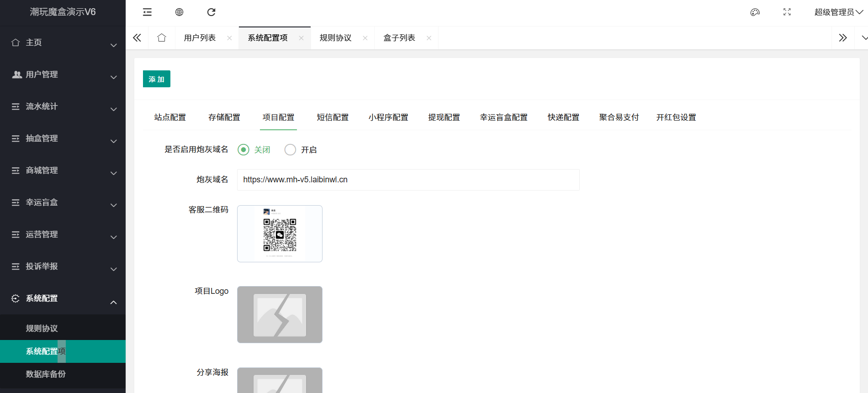Expand the 主页 sidebar menu
This screenshot has width=868, height=393.
click(63, 42)
